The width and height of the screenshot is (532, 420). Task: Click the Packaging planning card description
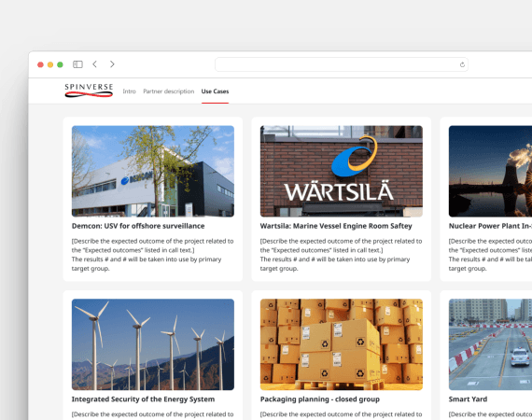341,414
